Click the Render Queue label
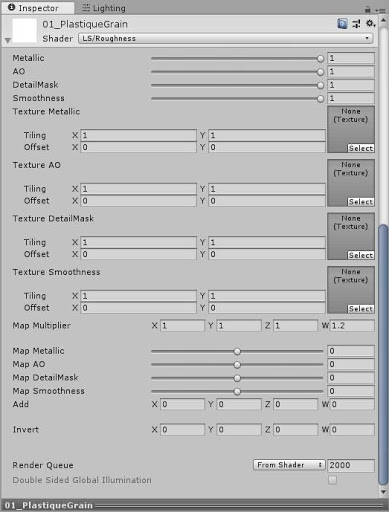 coord(43,465)
